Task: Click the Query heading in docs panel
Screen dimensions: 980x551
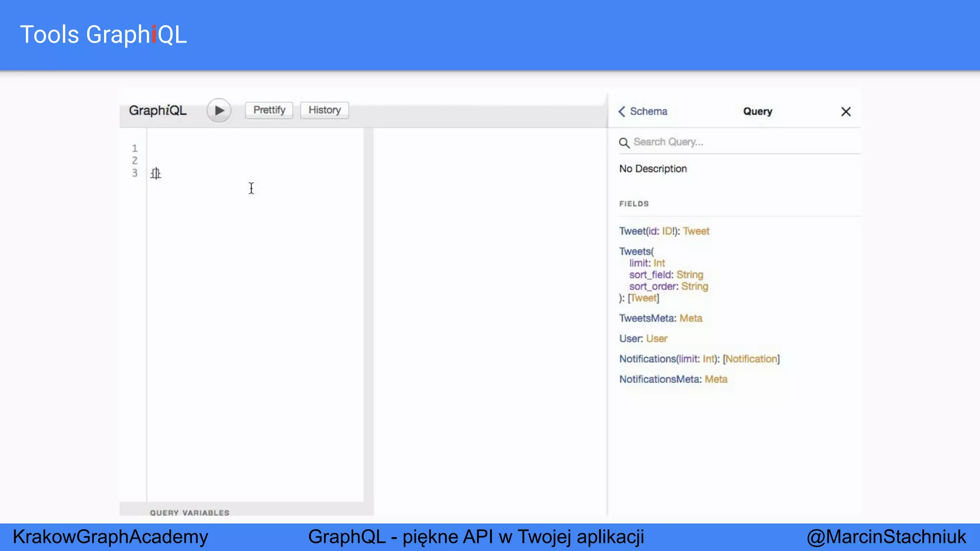Action: pyautogui.click(x=757, y=111)
